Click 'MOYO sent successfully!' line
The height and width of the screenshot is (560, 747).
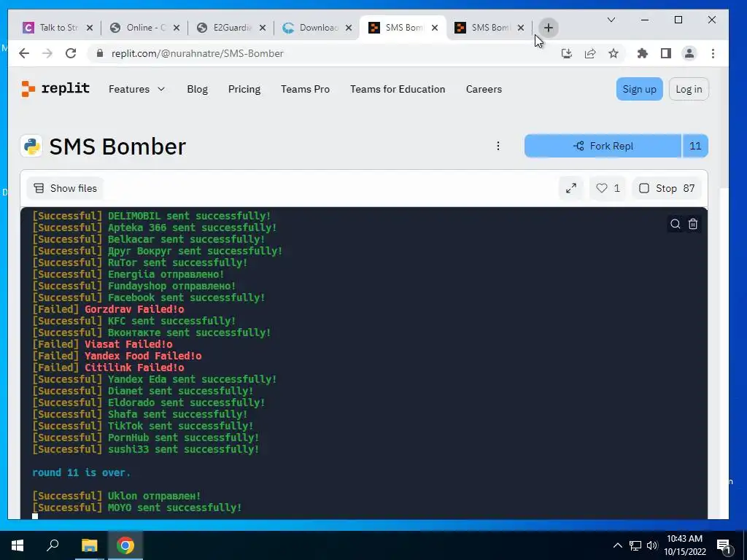click(x=175, y=507)
